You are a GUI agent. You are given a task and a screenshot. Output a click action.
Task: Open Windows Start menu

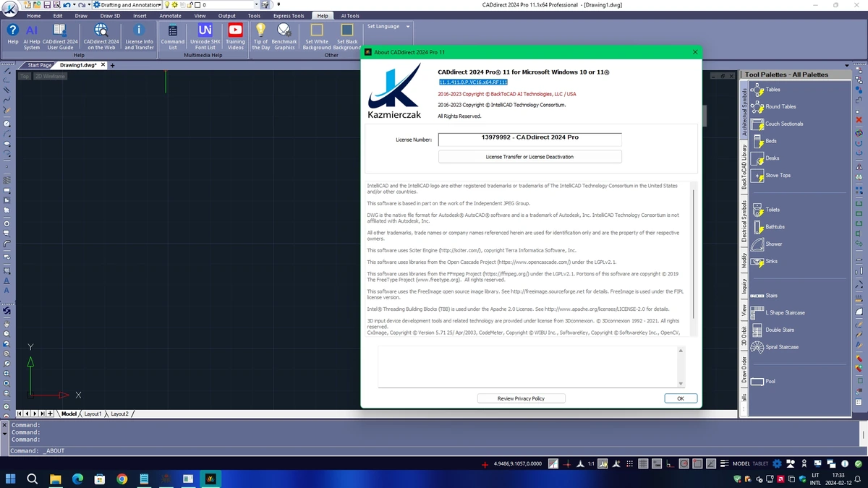coord(11,479)
